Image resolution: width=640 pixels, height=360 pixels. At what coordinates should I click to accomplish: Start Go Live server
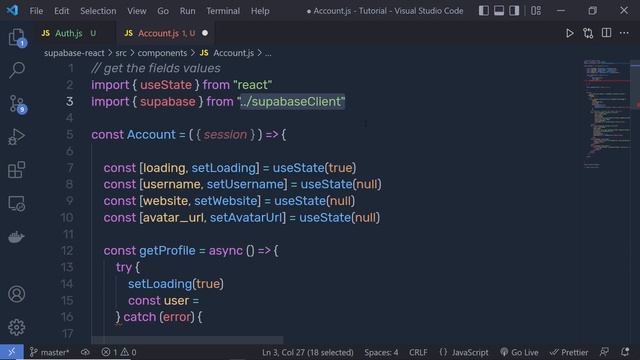(x=519, y=352)
